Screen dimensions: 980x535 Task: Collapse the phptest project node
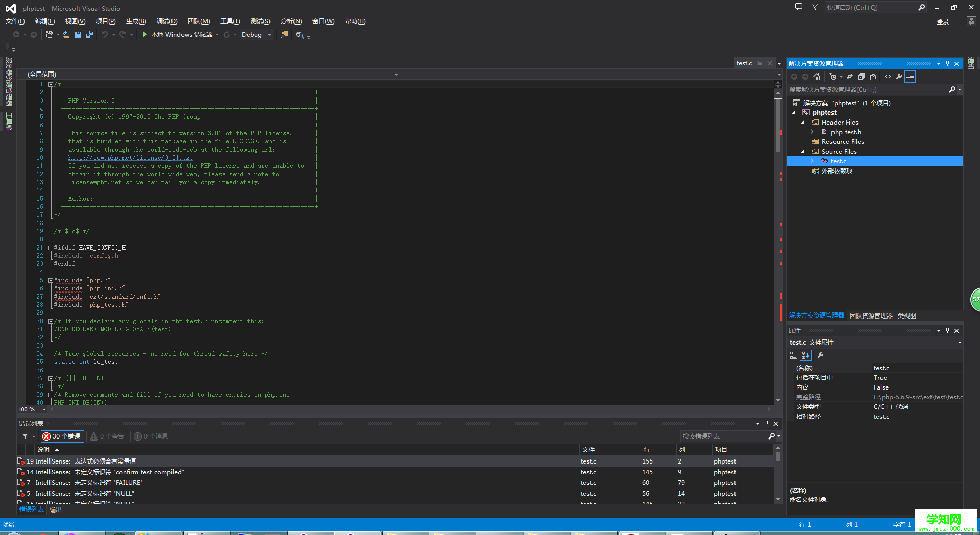794,112
